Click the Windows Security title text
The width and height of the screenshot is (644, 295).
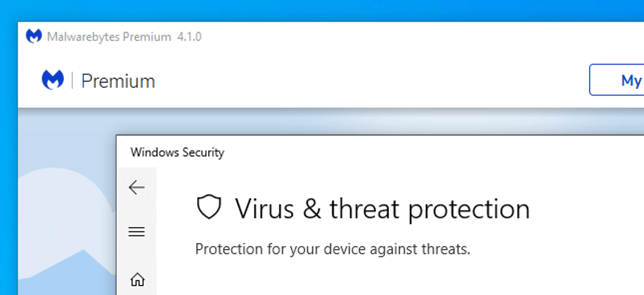(x=177, y=152)
